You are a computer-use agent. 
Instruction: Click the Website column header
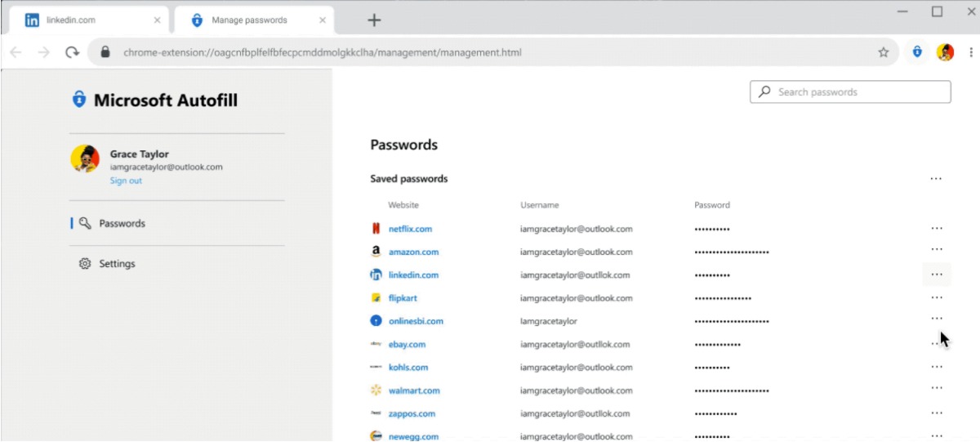[403, 205]
